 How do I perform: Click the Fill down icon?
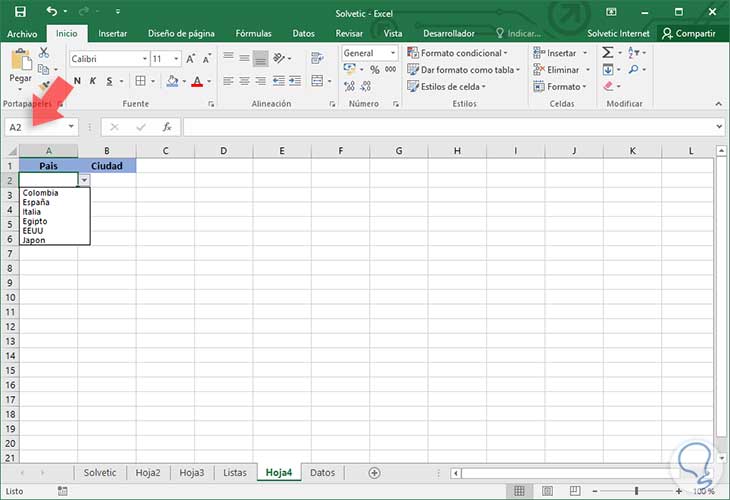click(608, 70)
